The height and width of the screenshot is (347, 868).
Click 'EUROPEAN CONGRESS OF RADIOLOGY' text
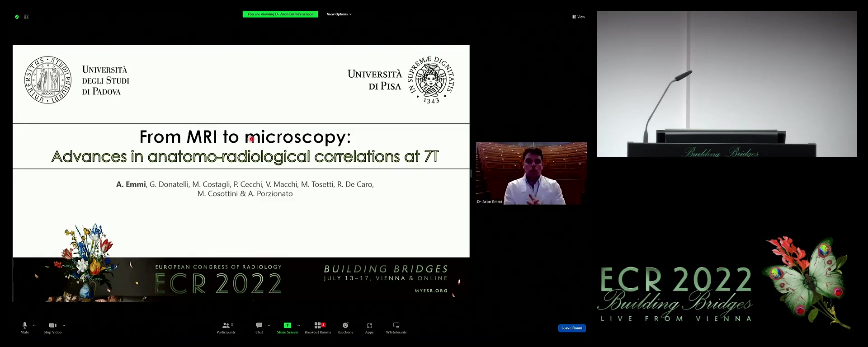click(219, 267)
